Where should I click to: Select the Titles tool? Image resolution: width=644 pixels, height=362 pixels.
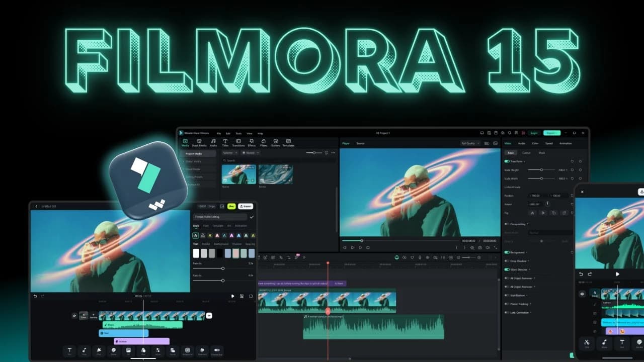coord(225,141)
